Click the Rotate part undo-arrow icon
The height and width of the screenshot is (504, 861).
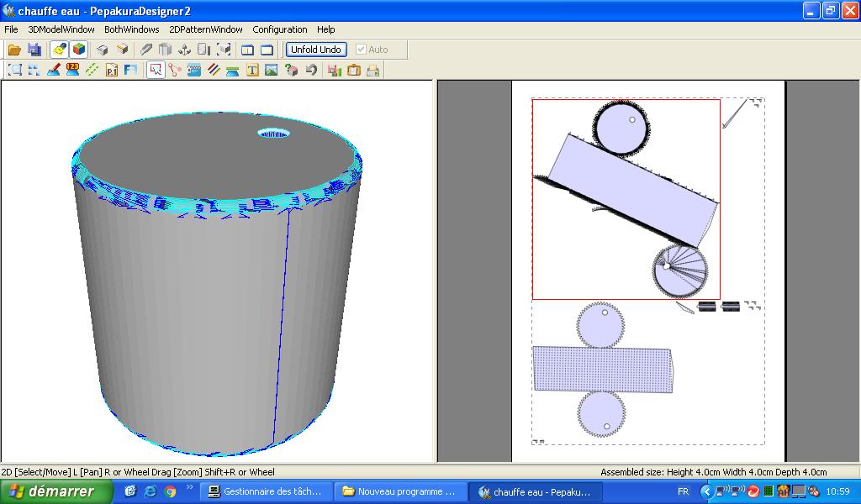click(x=311, y=71)
